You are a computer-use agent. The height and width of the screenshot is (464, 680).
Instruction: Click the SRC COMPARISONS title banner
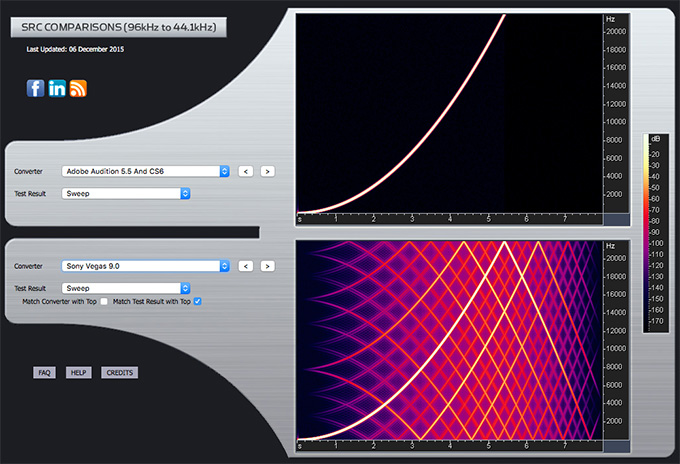[119, 27]
